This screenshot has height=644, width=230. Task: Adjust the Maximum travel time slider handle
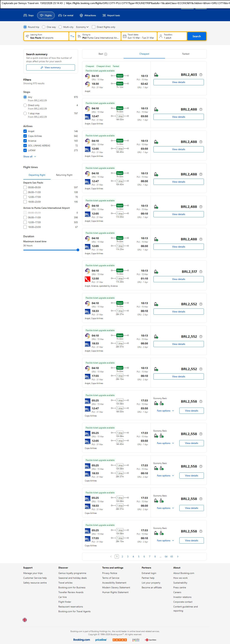(78, 250)
